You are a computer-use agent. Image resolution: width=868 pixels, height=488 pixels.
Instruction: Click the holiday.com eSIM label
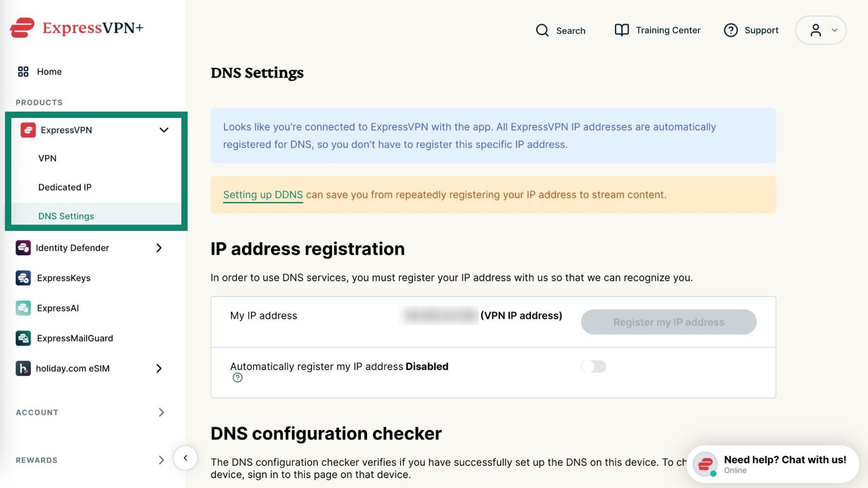pyautogui.click(x=72, y=369)
